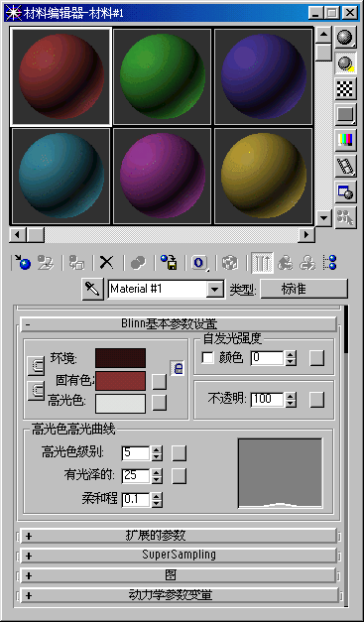Open the Material #1 name dropdown
Screen dimensions: 364x622
[214, 290]
